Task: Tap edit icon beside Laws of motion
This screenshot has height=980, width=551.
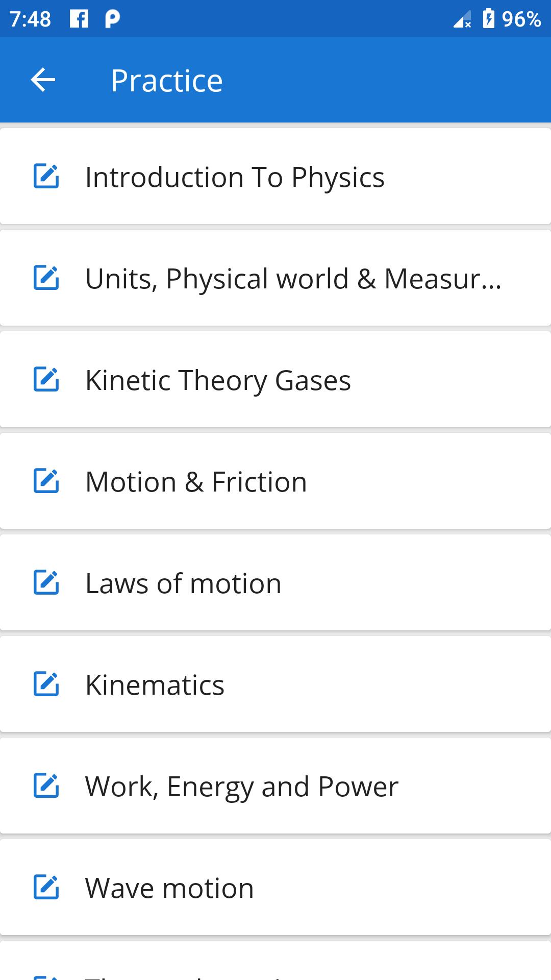Action: (46, 583)
